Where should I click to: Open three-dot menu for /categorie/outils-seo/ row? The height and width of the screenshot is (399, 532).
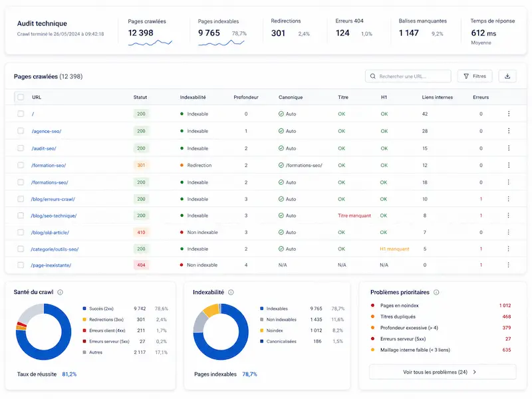point(508,249)
